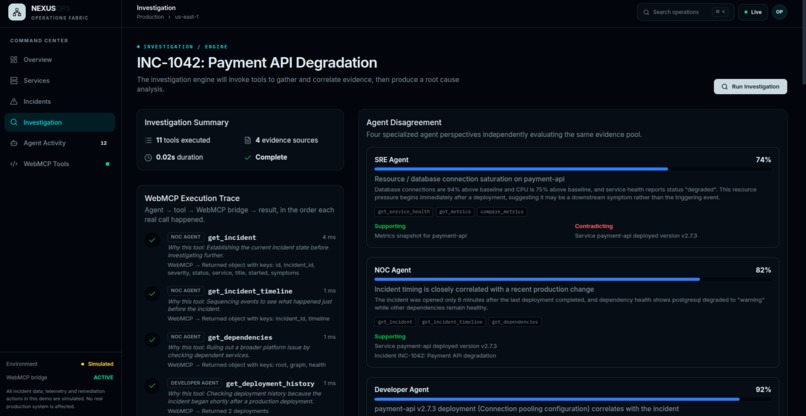The image size is (806, 416).
Task: Click DEVELOPER AGENT badge in trace
Action: tap(194, 383)
